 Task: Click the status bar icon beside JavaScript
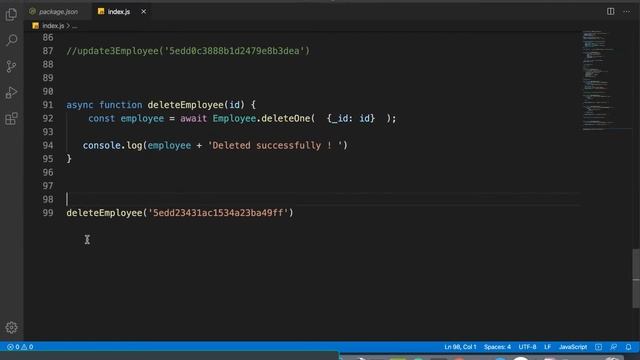(598, 347)
